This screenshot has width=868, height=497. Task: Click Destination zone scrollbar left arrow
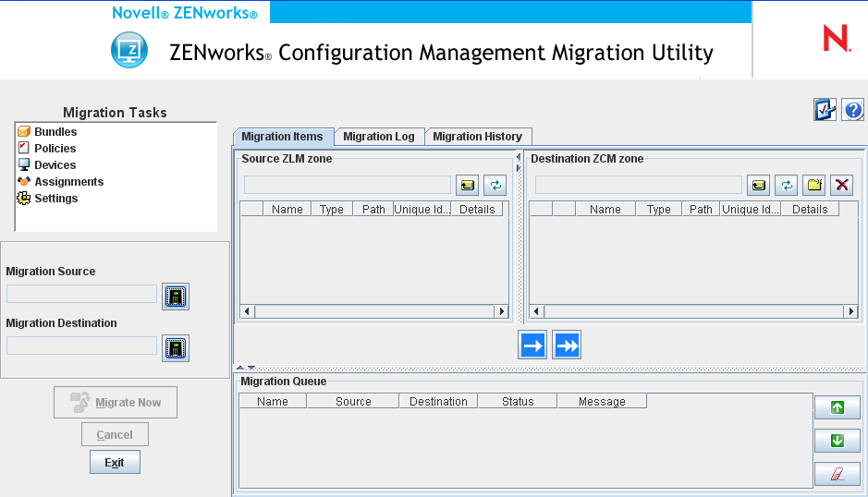click(536, 311)
